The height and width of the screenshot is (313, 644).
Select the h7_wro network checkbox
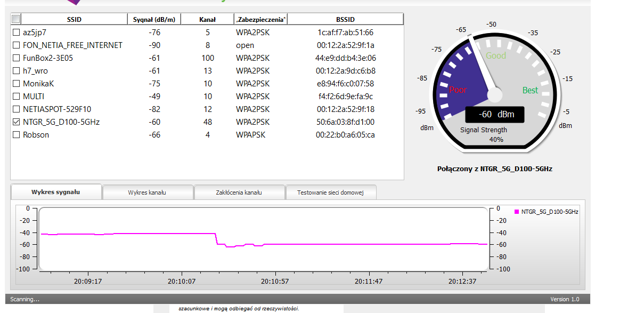coord(16,71)
